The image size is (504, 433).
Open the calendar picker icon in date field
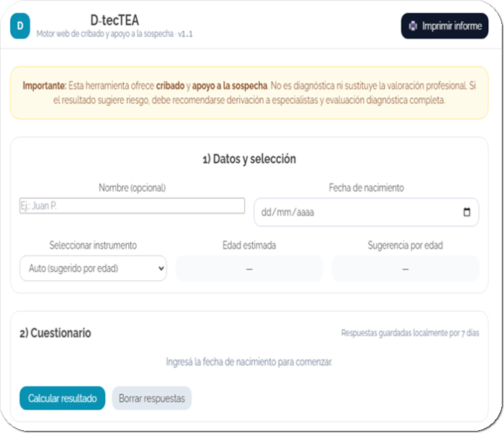pos(467,213)
